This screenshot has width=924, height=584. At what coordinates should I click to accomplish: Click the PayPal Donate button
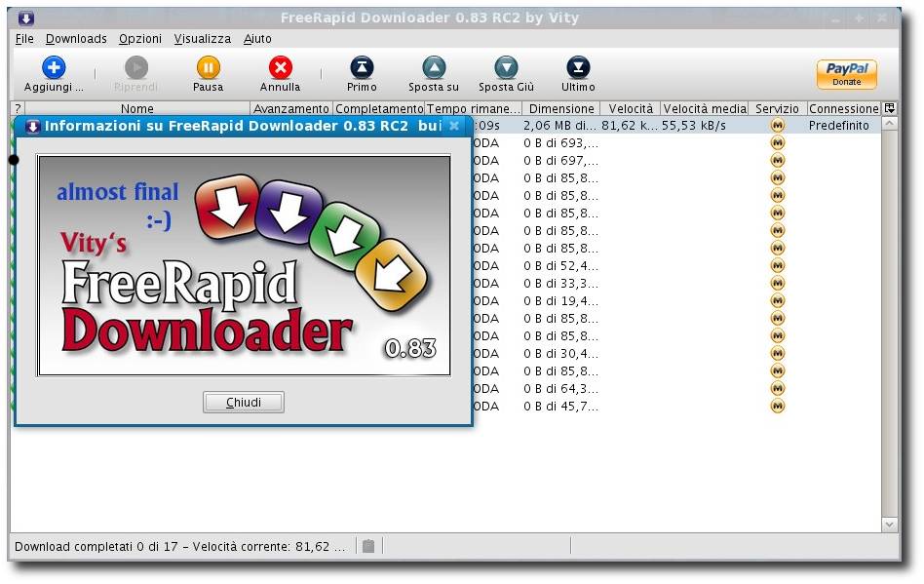coord(846,74)
